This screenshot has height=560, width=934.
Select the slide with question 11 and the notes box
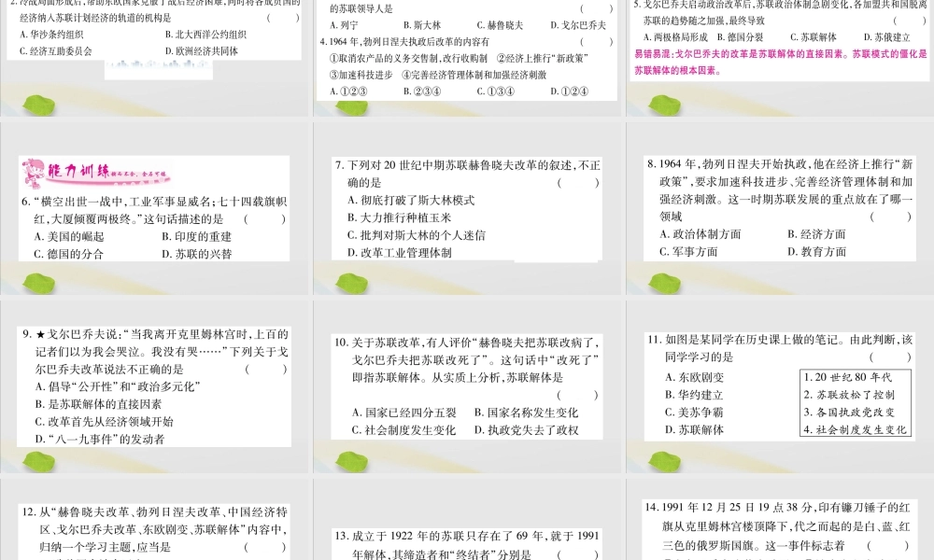[x=780, y=386]
